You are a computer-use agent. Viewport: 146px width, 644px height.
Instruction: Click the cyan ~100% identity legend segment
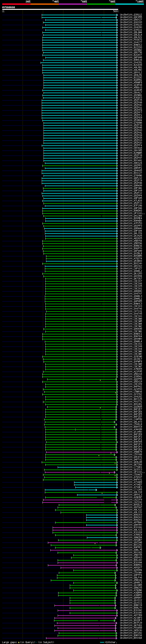click(130, 4)
